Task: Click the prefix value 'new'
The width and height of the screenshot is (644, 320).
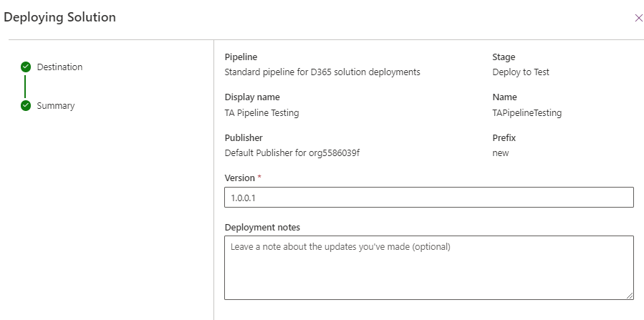Action: pos(501,152)
